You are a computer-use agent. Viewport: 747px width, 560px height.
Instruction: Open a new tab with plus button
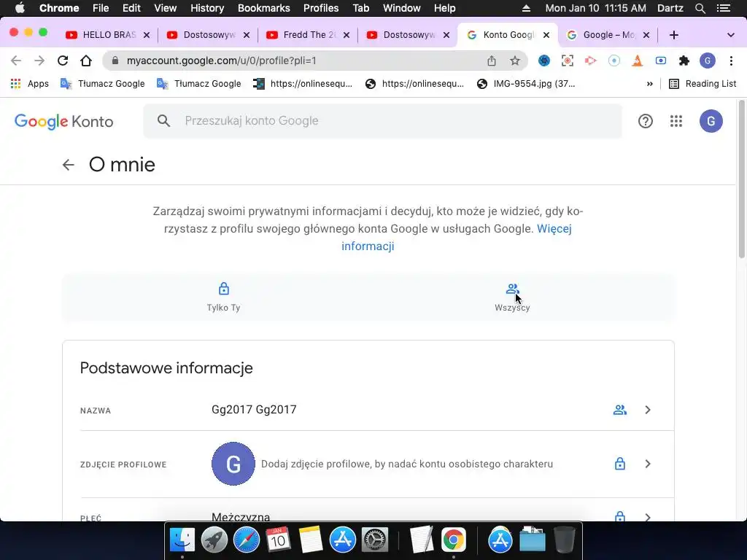click(x=673, y=35)
